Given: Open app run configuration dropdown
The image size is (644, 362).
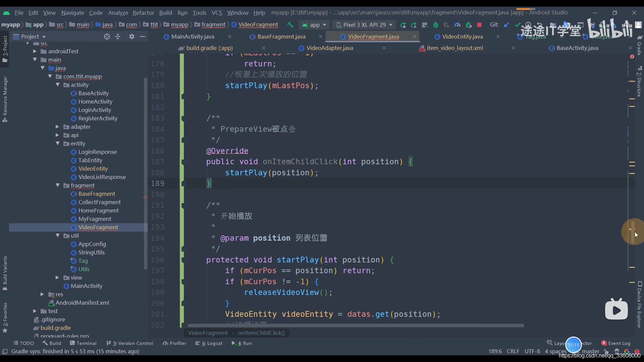Looking at the screenshot, I should point(314,25).
